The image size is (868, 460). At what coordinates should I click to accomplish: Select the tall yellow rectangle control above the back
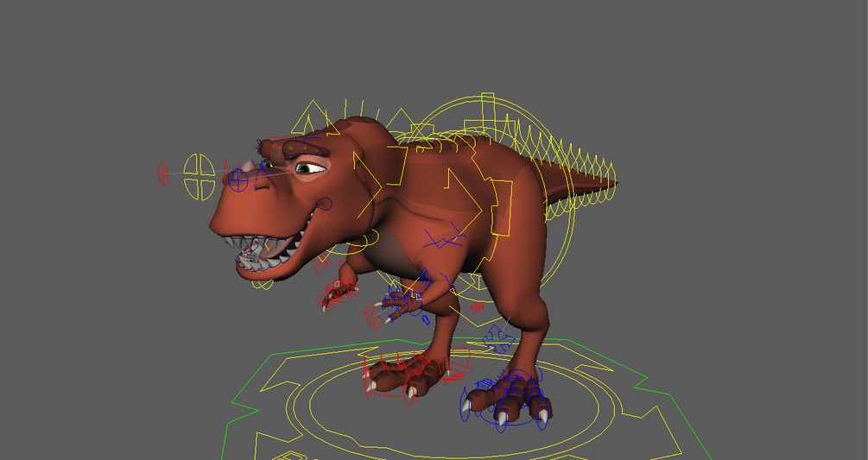pyautogui.click(x=488, y=114)
